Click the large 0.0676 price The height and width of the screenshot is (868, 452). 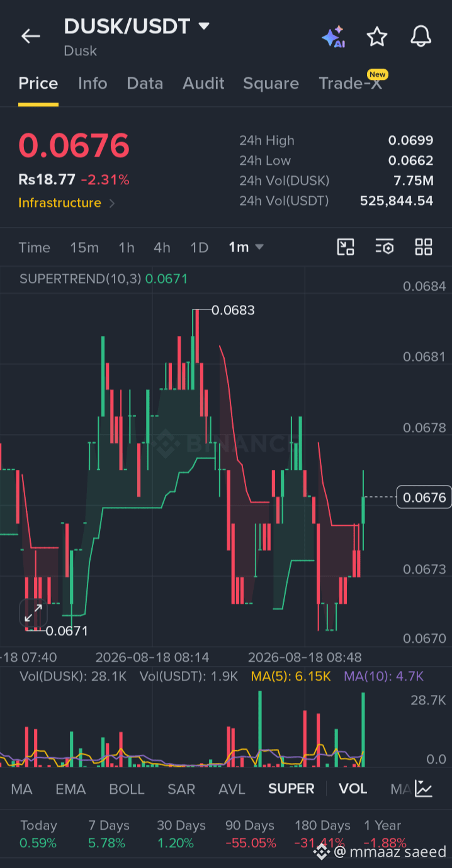(x=74, y=145)
